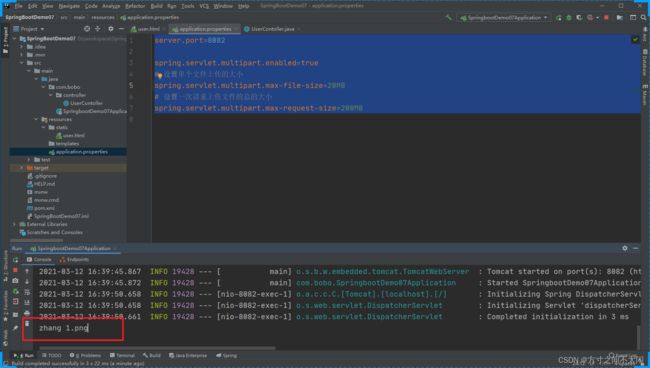650x368 pixels.
Task: Click the Build project hammer icon
Action: 449,18
